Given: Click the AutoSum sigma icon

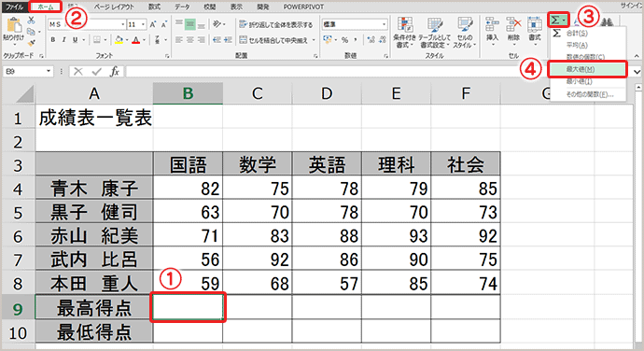Looking at the screenshot, I should [x=555, y=20].
